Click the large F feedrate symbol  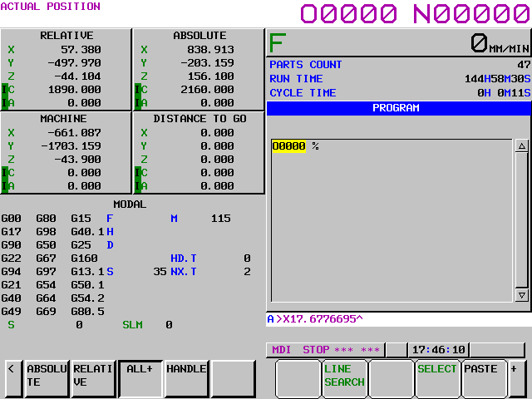click(x=277, y=43)
